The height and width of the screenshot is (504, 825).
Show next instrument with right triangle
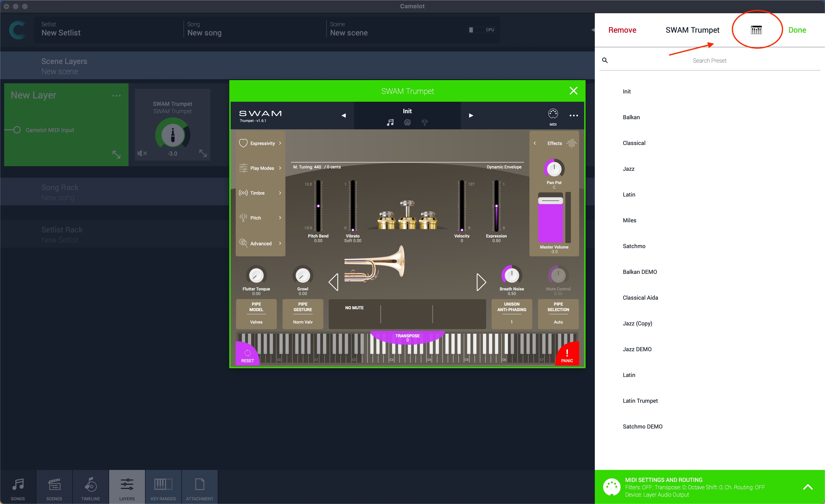[481, 282]
